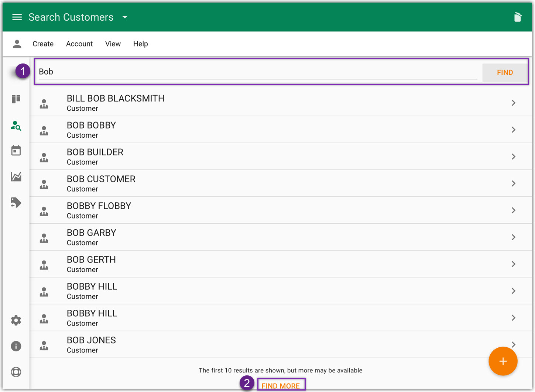This screenshot has width=535, height=392.
Task: Click the dashboard icon in sidebar
Action: pyautogui.click(x=16, y=99)
